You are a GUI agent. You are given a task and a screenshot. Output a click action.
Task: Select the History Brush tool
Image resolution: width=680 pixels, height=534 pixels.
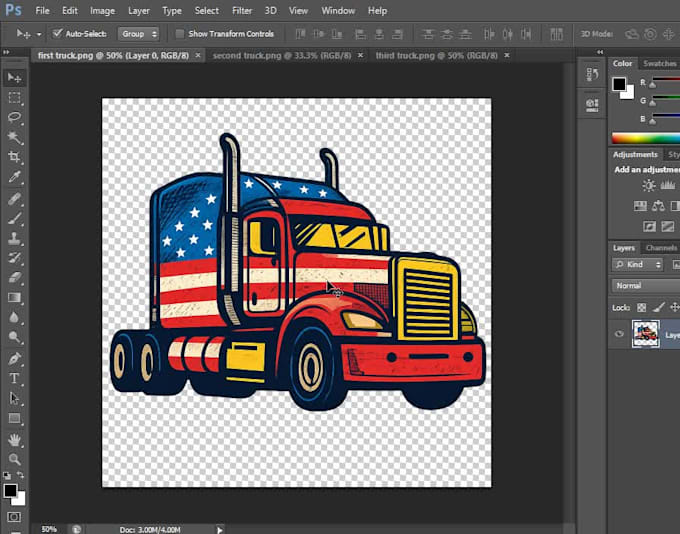point(14,258)
